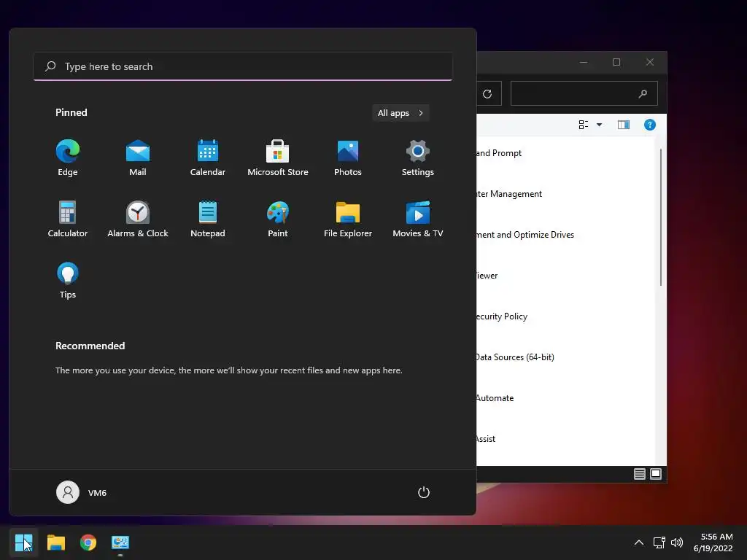747x560 pixels.
Task: Launch Alarms & Clock
Action: tap(138, 219)
